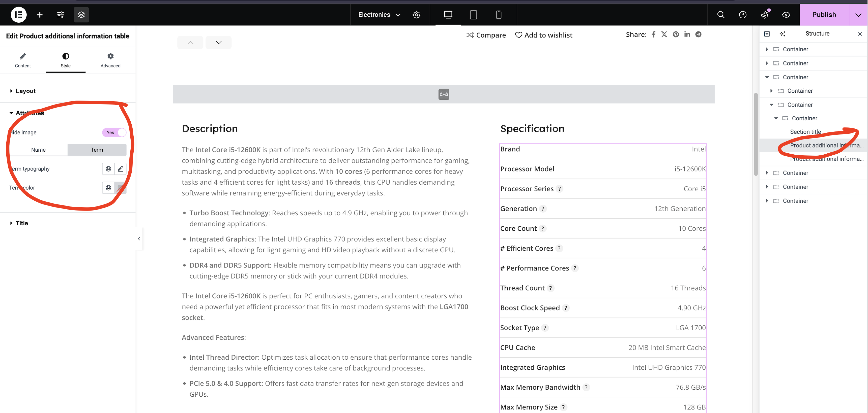Click the Publish button
Screen dimensions: 868x413
[x=824, y=14]
